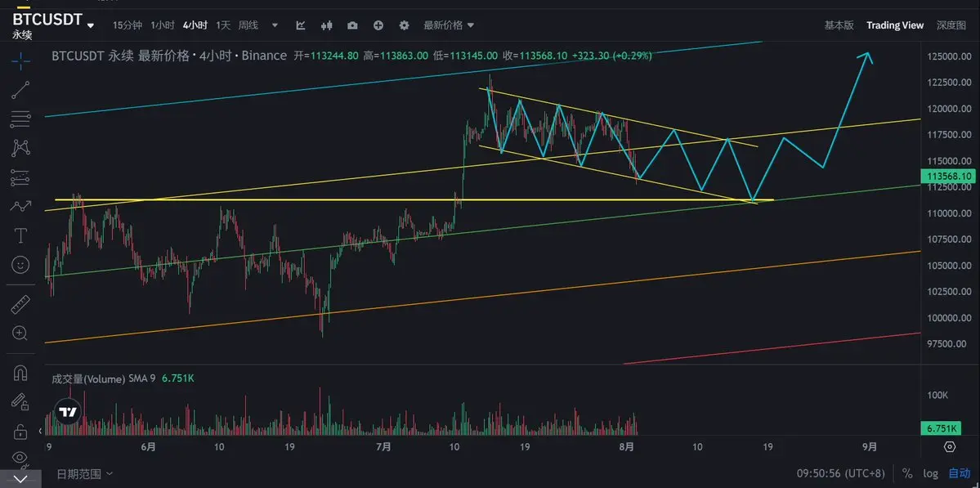Viewport: 980px width, 488px height.
Task: Click the chart legend BTCUSDT 永续 title
Action: click(92, 56)
